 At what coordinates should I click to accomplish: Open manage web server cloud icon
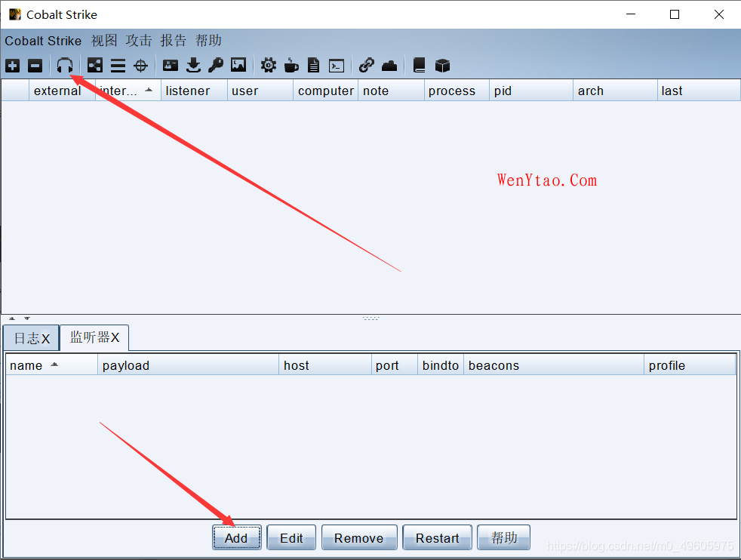[389, 65]
